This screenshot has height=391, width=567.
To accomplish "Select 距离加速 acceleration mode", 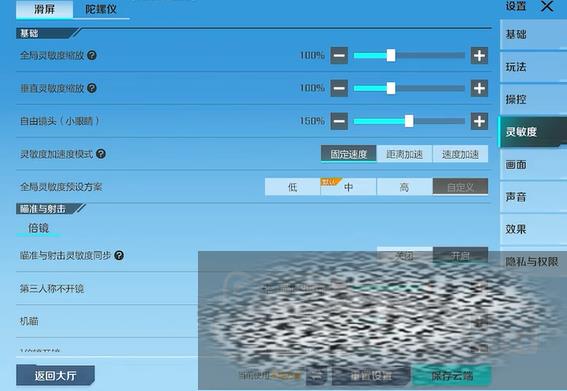I will (x=404, y=154).
